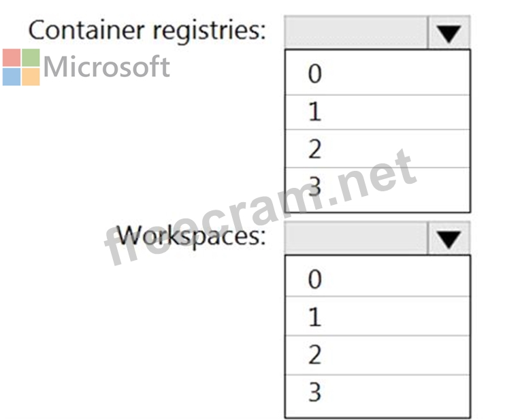The width and height of the screenshot is (520, 420).
Task: Select 0 in Container registries list
Action: 377,74
